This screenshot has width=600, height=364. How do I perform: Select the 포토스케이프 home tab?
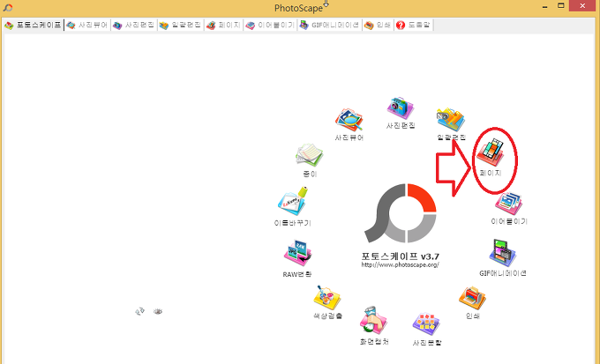(33, 26)
